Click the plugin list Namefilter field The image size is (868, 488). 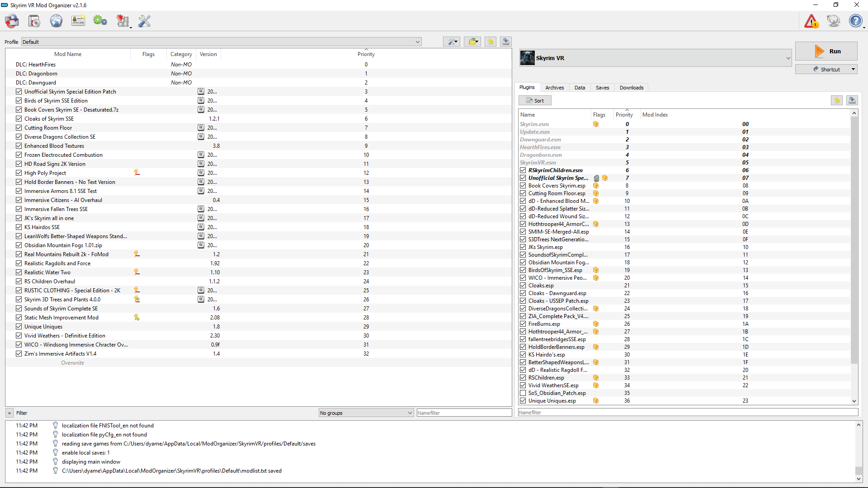point(688,412)
